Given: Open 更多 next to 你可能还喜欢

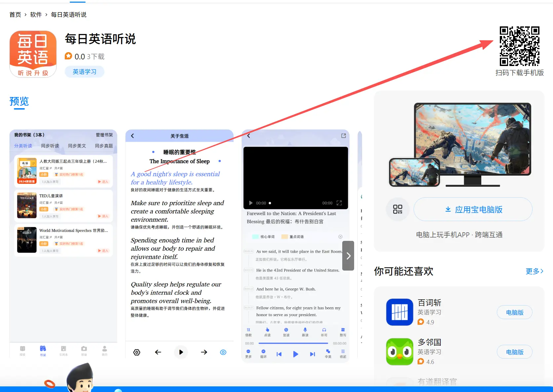Looking at the screenshot, I should tap(534, 271).
